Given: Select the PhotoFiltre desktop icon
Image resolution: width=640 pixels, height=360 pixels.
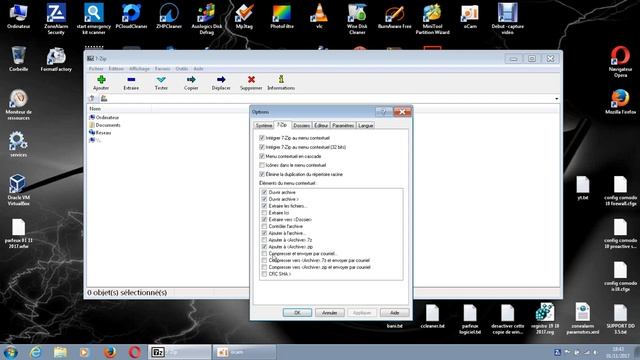Looking at the screenshot, I should tap(282, 16).
